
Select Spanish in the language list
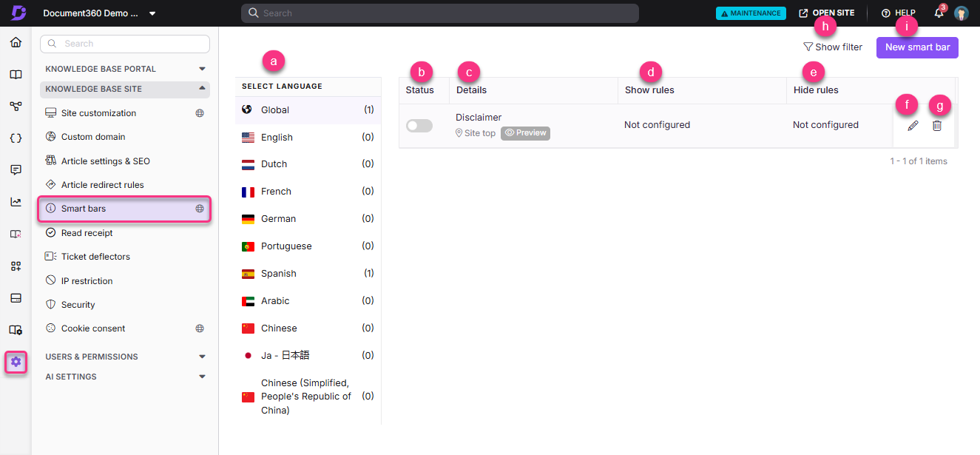pos(279,273)
